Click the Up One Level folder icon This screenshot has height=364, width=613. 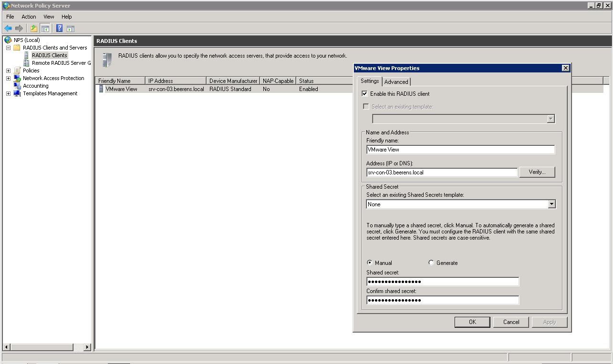tap(34, 28)
